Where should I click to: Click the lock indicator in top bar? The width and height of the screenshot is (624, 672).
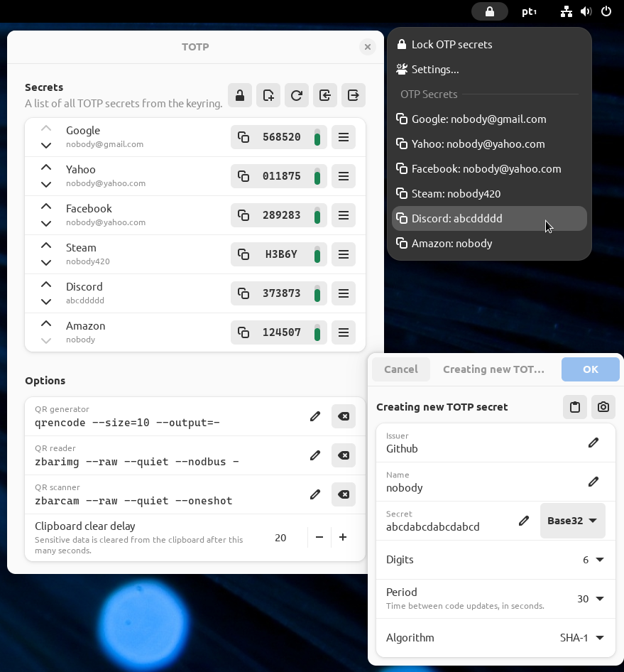click(490, 11)
